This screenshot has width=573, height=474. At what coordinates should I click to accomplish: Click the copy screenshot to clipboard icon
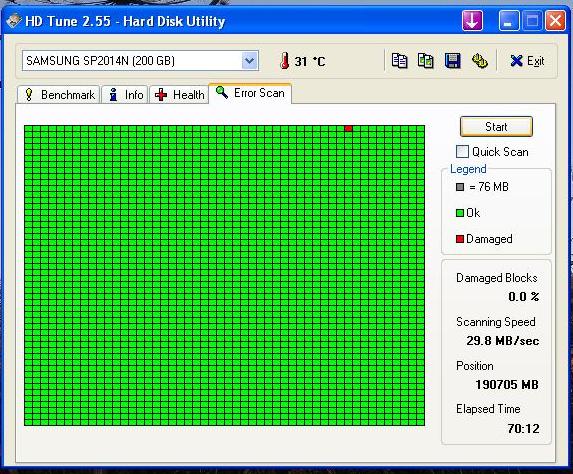(426, 61)
